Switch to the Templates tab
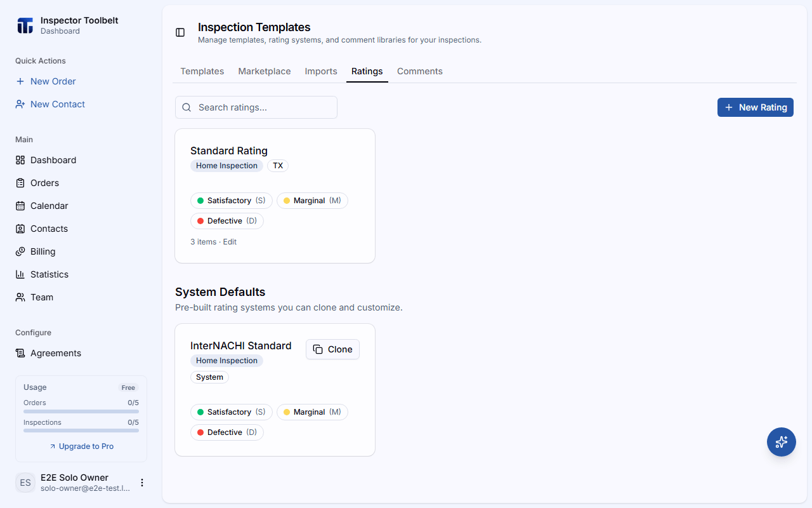 202,71
